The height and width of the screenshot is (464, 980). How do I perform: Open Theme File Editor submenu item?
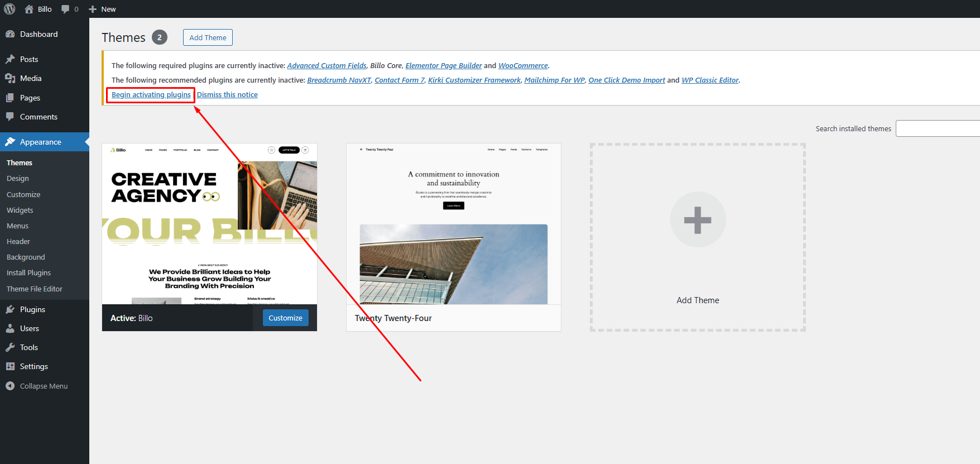tap(35, 289)
